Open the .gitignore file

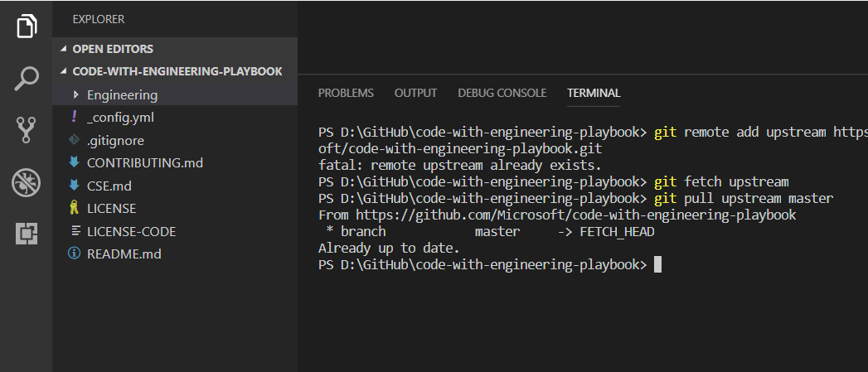[x=115, y=141]
